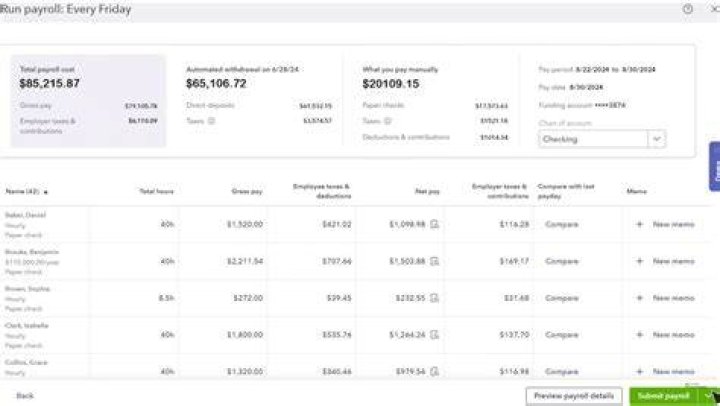Select employee name Collins, Grace
This screenshot has height=406, width=720.
26,362
